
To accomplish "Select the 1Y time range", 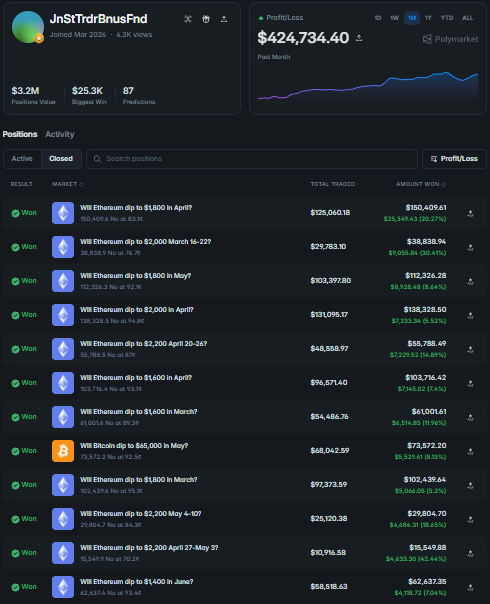I will tap(428, 18).
